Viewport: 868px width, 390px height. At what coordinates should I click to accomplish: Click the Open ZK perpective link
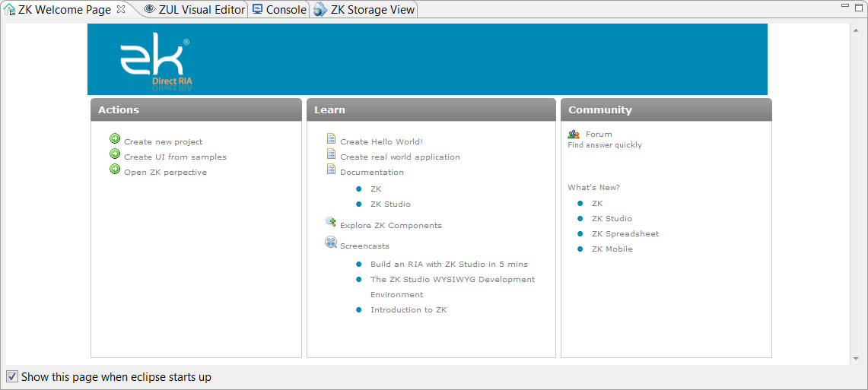(x=166, y=173)
